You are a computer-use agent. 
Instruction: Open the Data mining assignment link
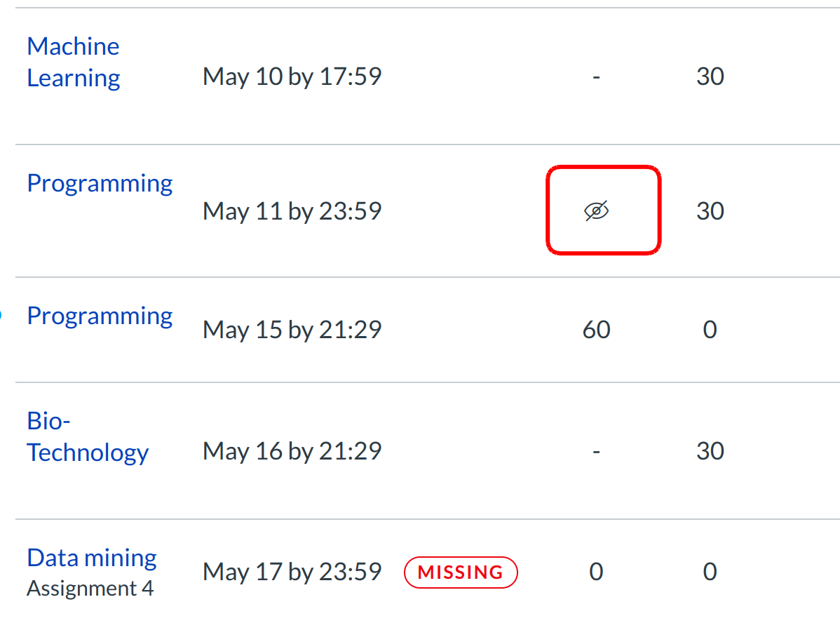tap(92, 558)
